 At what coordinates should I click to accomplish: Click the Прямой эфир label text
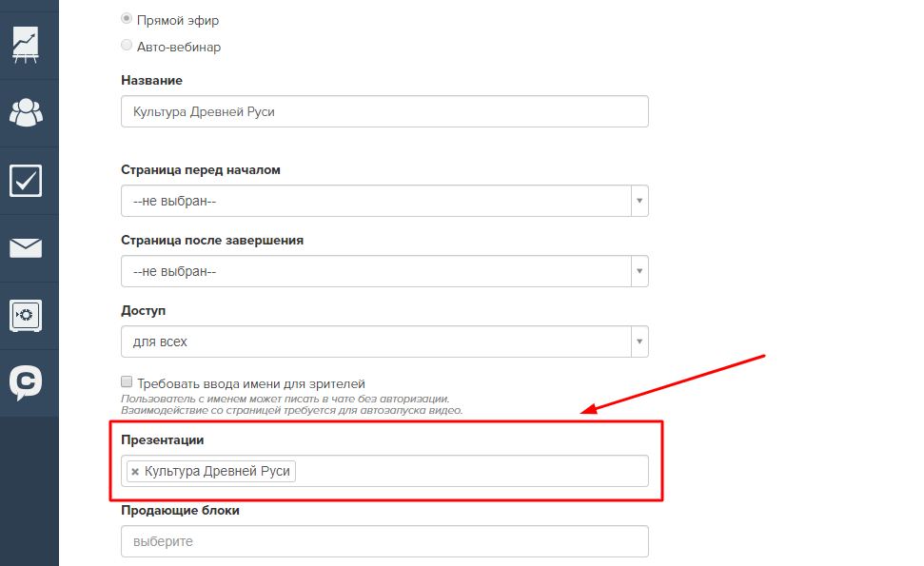click(178, 20)
